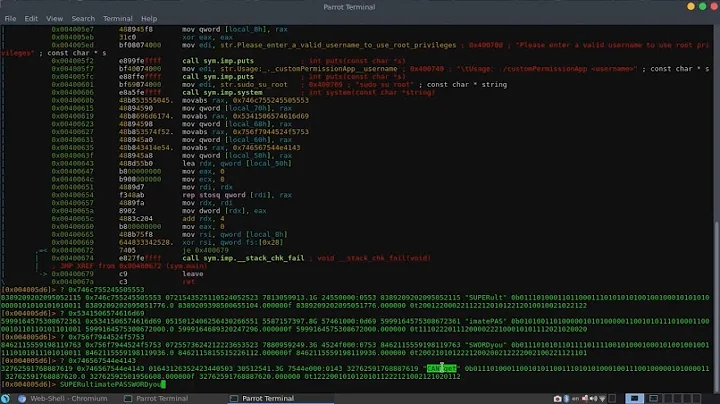Click the 'ret' instruction

pyautogui.click(x=188, y=281)
